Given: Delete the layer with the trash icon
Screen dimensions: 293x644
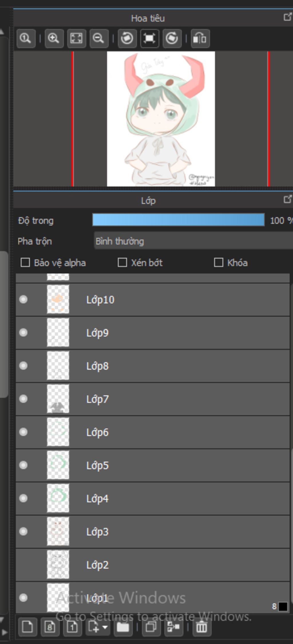Looking at the screenshot, I should click(x=202, y=627).
